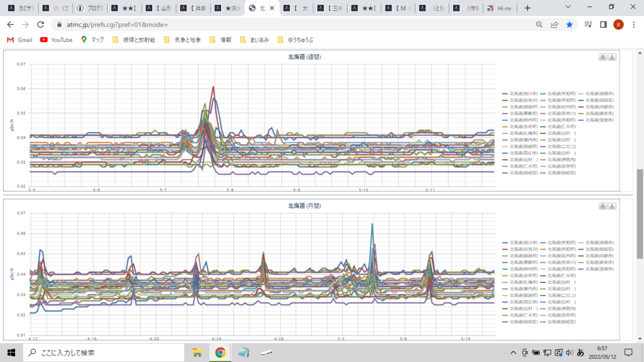Go back to the previous page
This screenshot has height=362, width=644.
10,25
